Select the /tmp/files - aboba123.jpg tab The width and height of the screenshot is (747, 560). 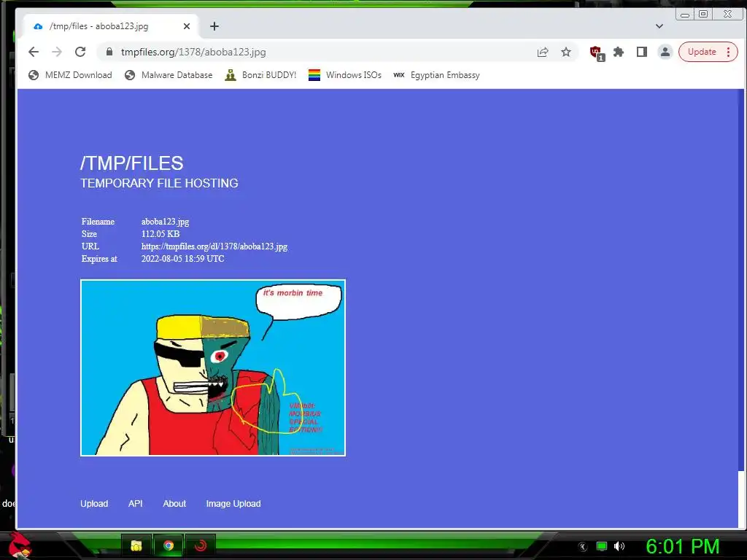pyautogui.click(x=112, y=26)
